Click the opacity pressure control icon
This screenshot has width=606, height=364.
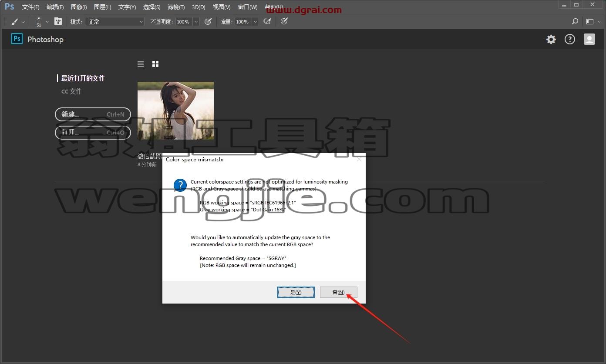click(x=208, y=21)
